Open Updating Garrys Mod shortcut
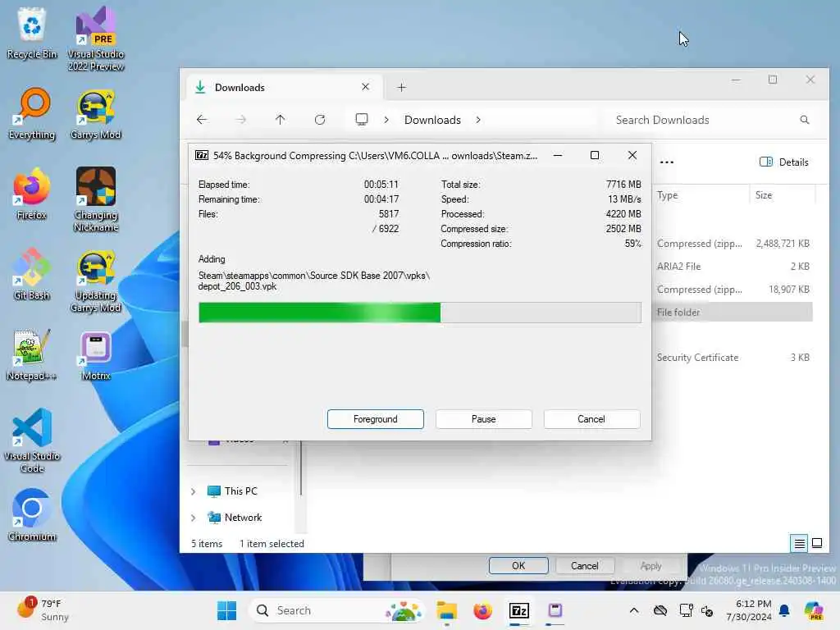Image resolution: width=840 pixels, height=630 pixels. click(x=96, y=281)
